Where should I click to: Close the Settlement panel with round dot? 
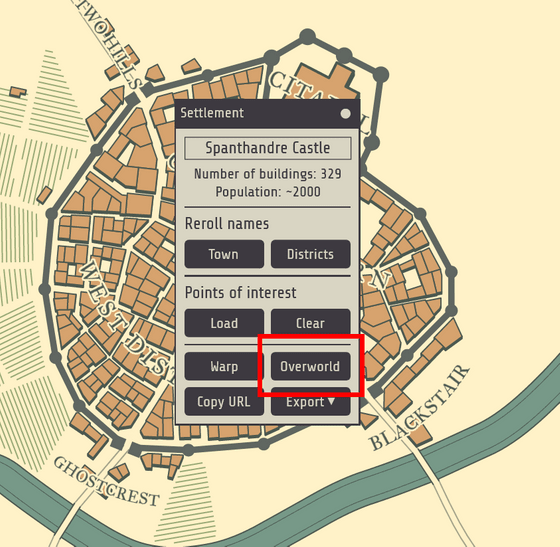click(x=345, y=114)
